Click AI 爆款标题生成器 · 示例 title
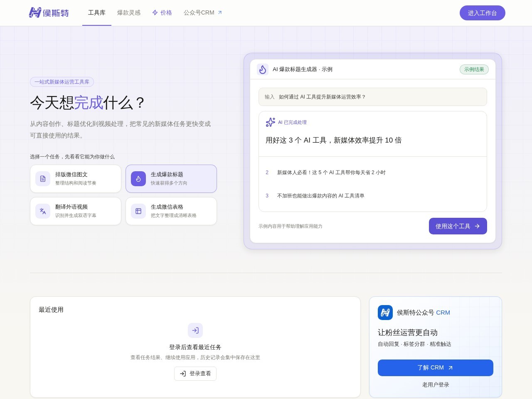The image size is (532, 399). [x=303, y=69]
